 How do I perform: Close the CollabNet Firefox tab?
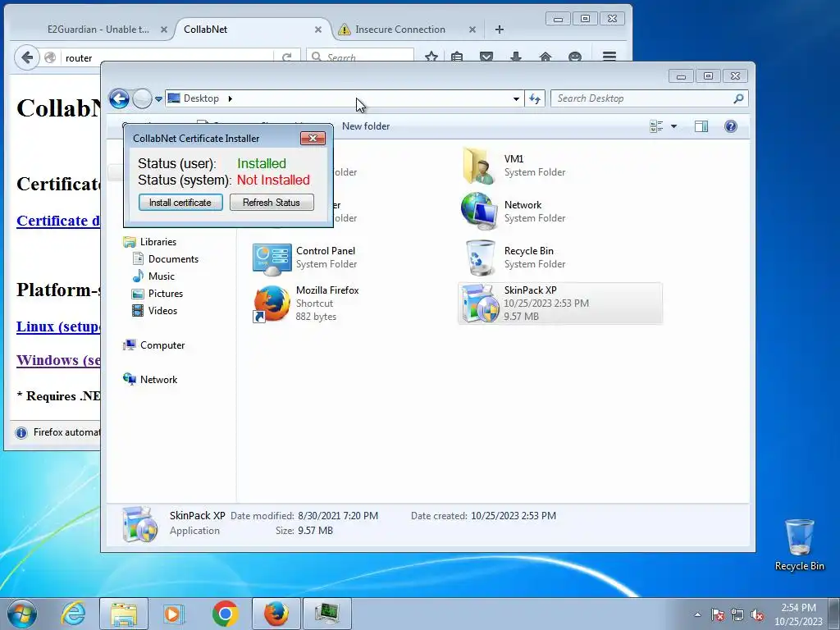tap(318, 30)
